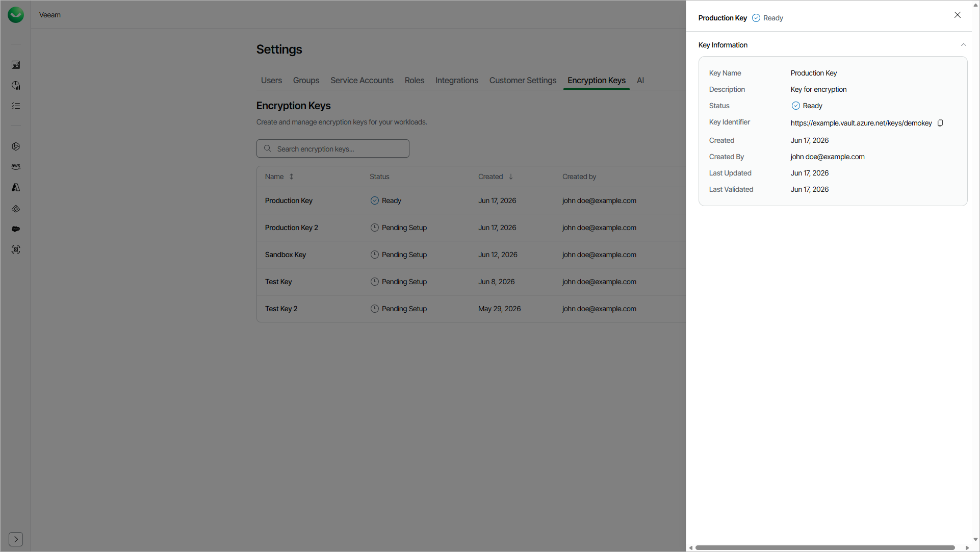Open the scan frame icon in sidebar
Screen dimensions: 980x552
click(16, 249)
